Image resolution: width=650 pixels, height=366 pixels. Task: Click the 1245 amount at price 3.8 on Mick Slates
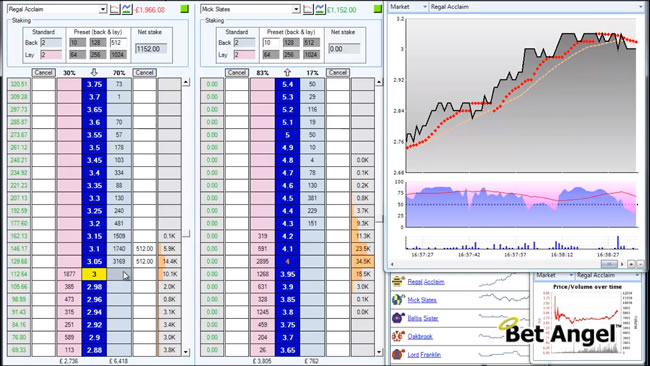(262, 312)
